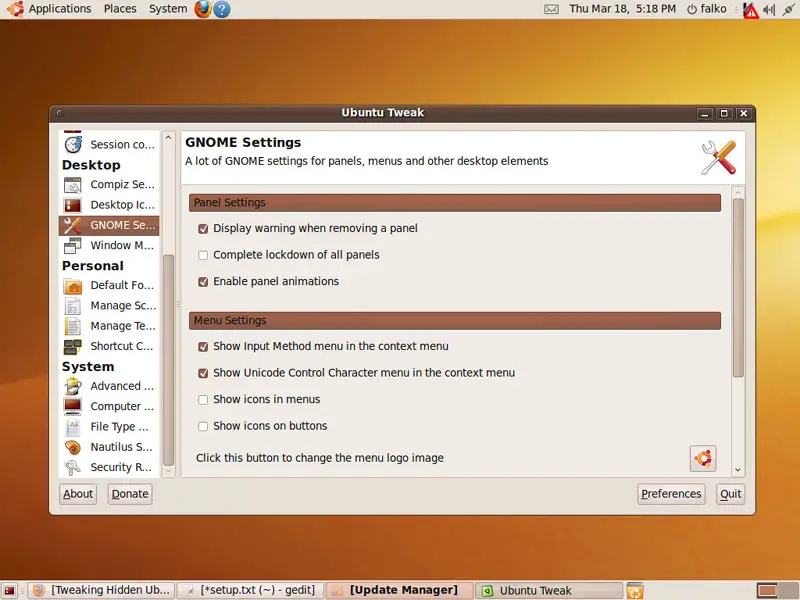Image resolution: width=800 pixels, height=600 pixels.
Task: Click the trash applet in bottom panel
Action: pos(635,591)
